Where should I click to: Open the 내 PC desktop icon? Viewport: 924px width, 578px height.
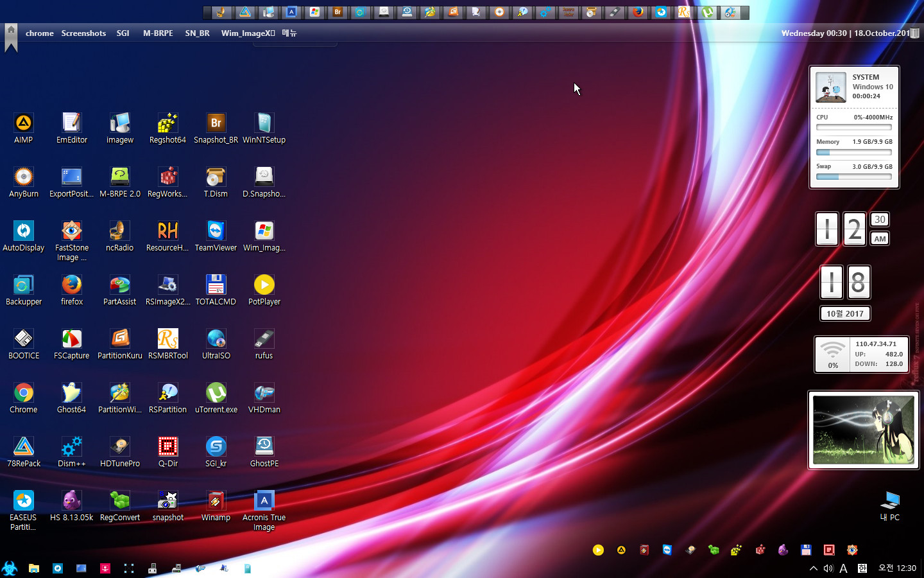pyautogui.click(x=890, y=506)
